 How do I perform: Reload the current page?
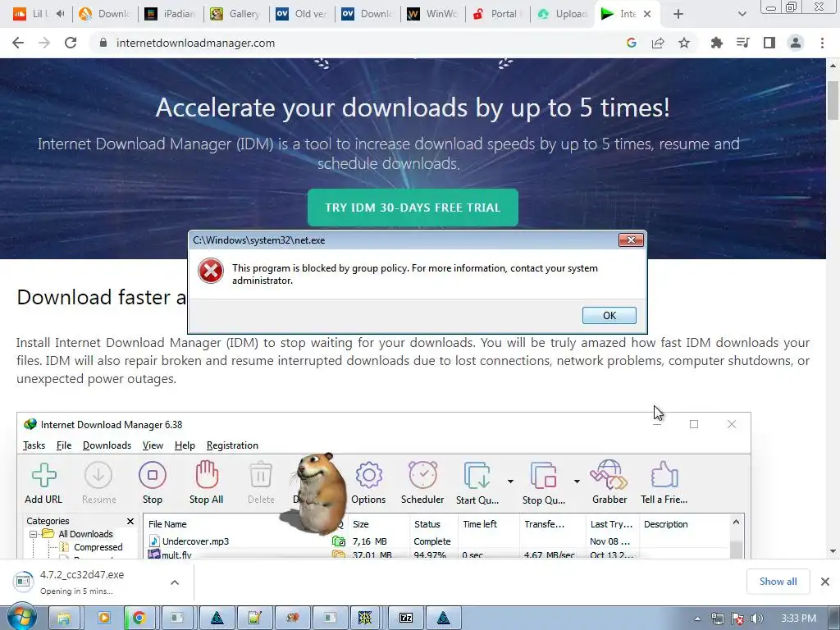click(x=71, y=43)
